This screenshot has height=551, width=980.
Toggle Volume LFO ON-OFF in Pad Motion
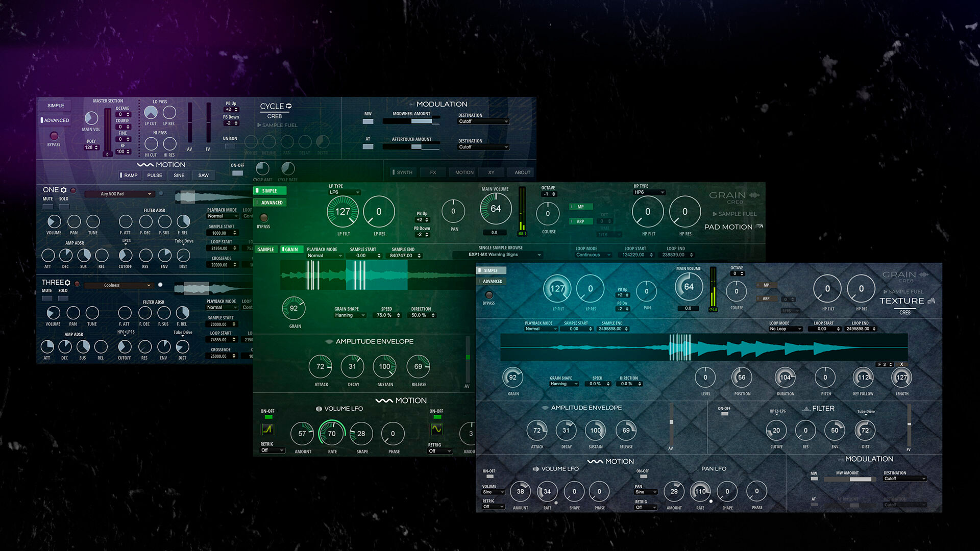tap(268, 417)
